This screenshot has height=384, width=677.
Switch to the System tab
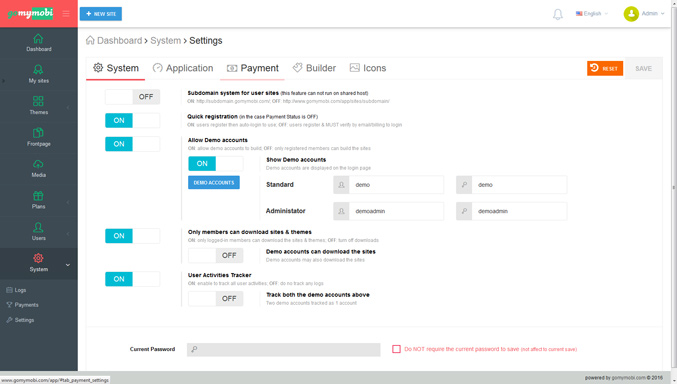pyautogui.click(x=116, y=68)
